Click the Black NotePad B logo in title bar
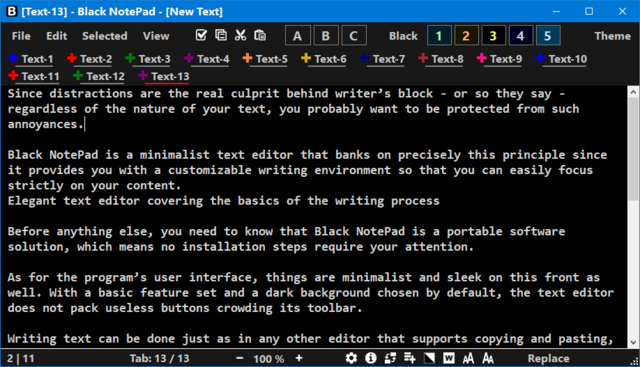This screenshot has width=640, height=367. coord(12,11)
